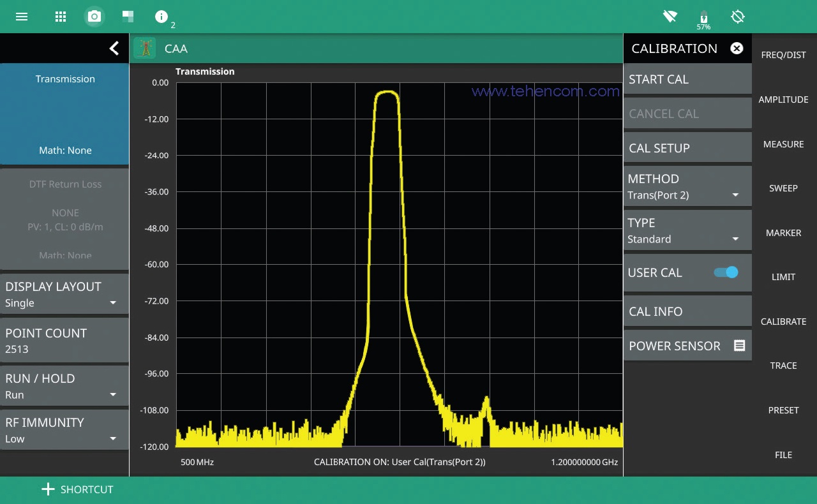Click the 1.200000000 GHz stop frequency

(584, 462)
